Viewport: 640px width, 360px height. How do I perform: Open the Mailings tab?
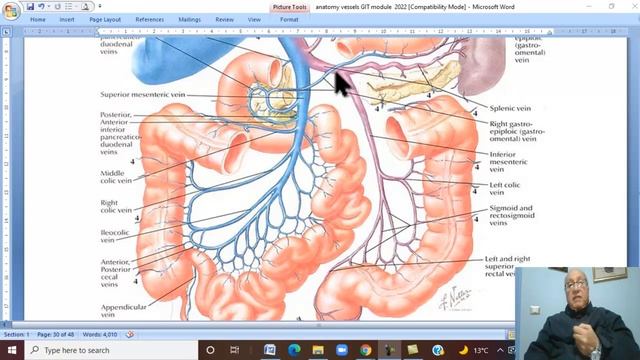click(x=189, y=19)
